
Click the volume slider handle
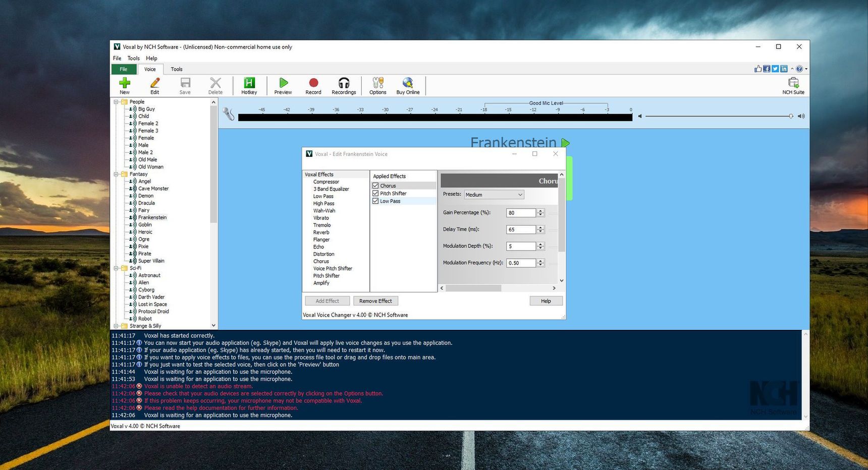coord(791,116)
